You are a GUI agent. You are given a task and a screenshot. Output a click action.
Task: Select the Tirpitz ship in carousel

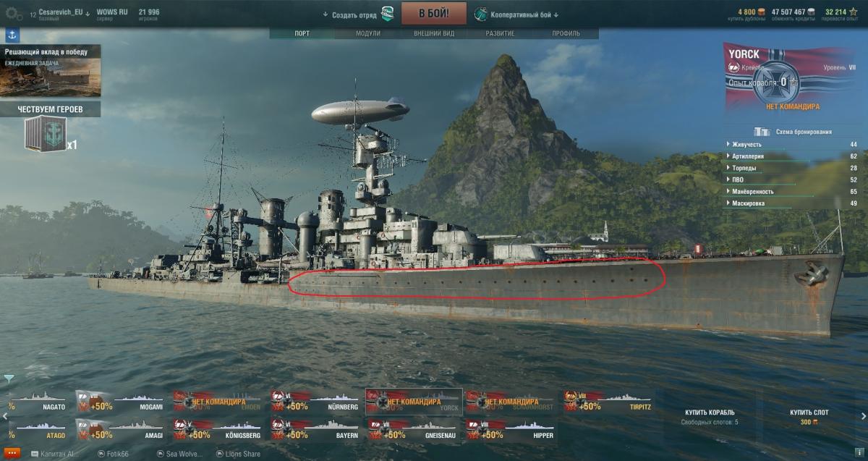(609, 400)
